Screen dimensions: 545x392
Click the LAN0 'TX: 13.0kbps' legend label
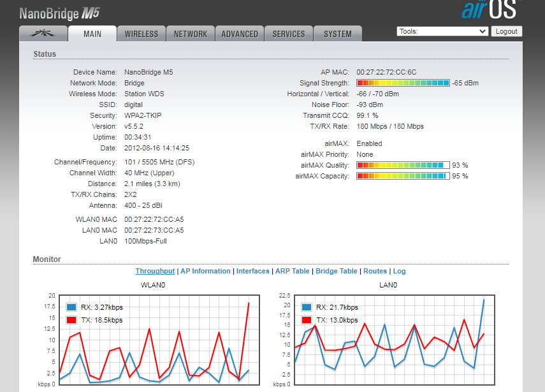[337, 320]
